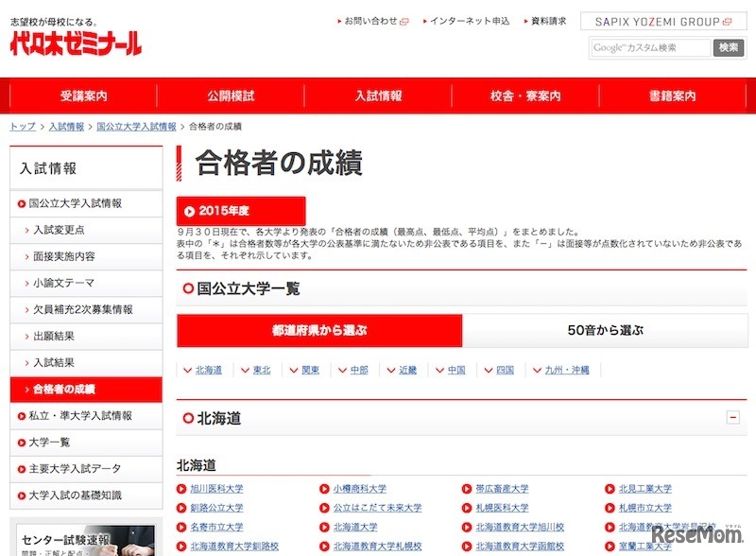This screenshot has height=556, width=756.
Task: Switch to the 50音から選ぶ tab
Action: [609, 330]
